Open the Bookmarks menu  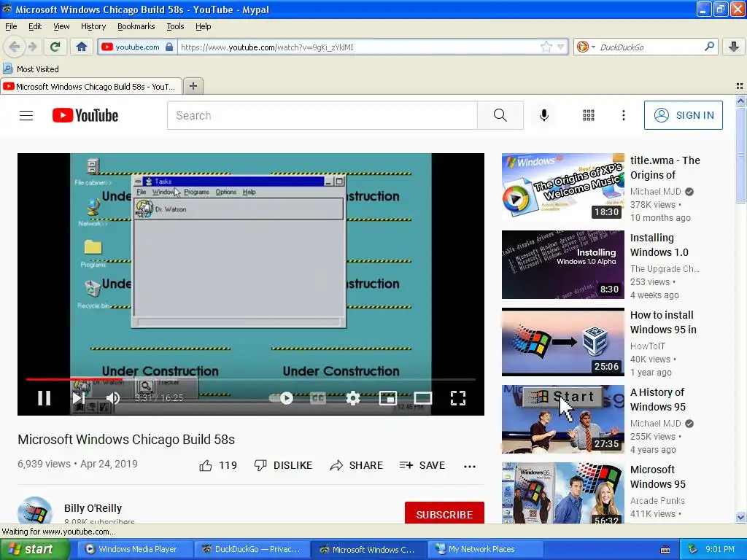136,26
